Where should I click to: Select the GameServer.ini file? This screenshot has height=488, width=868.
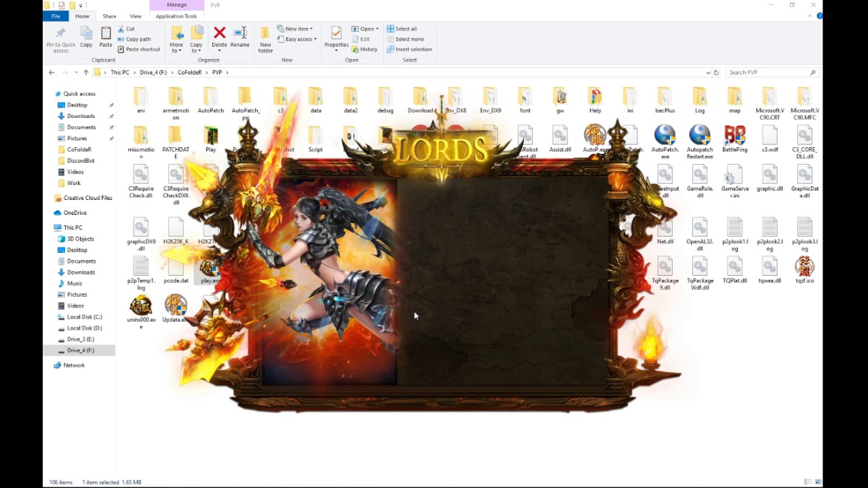coord(734,182)
